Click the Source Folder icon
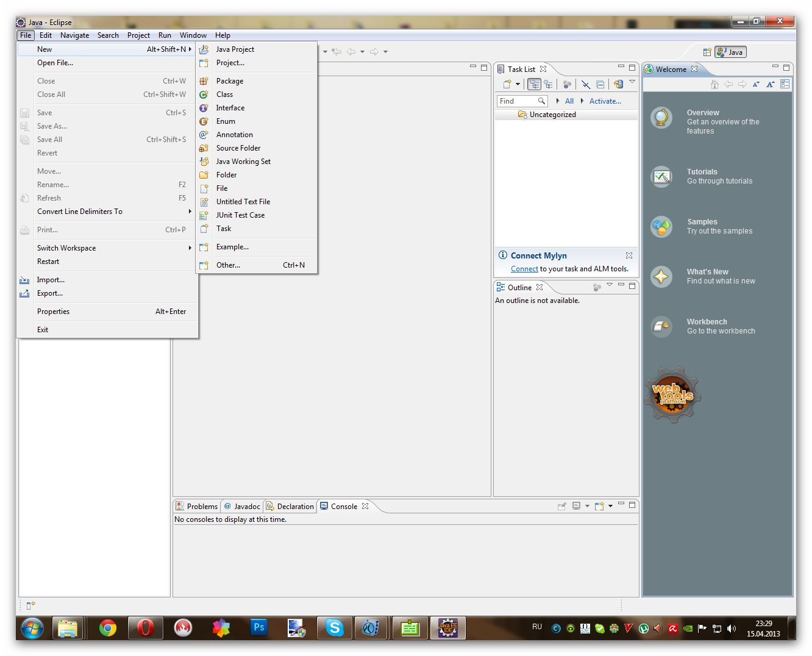Screen dimensions: 812x656 click(204, 148)
